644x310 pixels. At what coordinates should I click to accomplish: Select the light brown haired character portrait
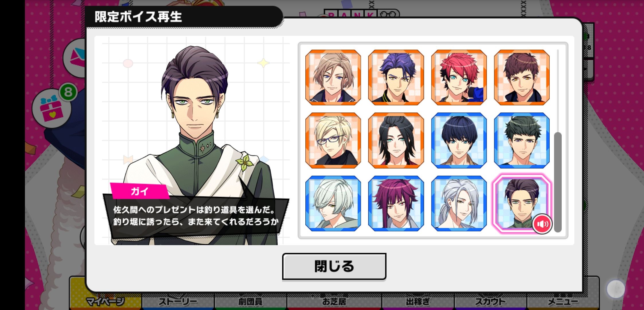pyautogui.click(x=333, y=77)
